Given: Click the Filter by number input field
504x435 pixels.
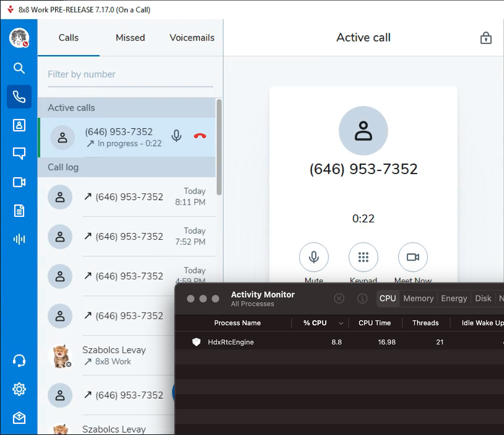Looking at the screenshot, I should pyautogui.click(x=130, y=74).
